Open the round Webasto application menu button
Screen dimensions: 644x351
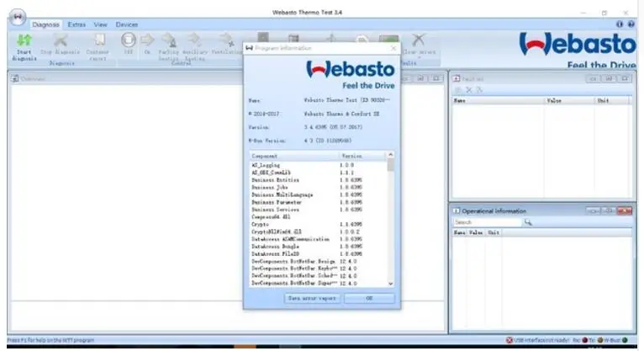pos(18,18)
